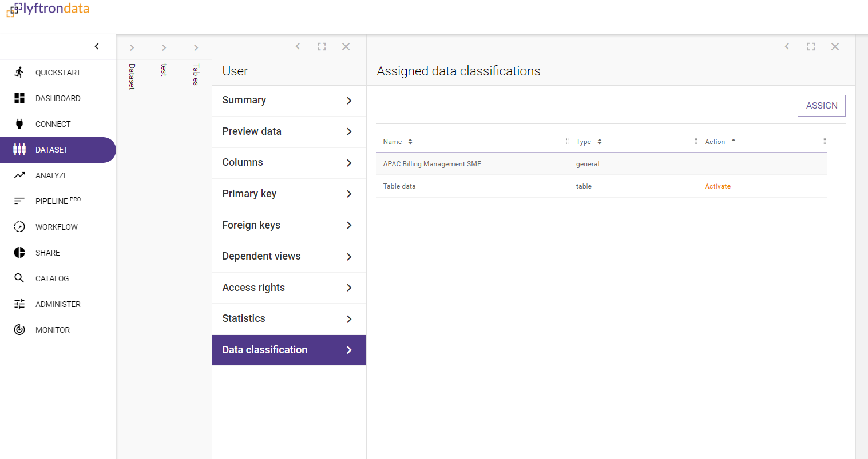Screen dimensions: 868x459
Task: Open QUICKSTART menu item
Action: [x=58, y=73]
